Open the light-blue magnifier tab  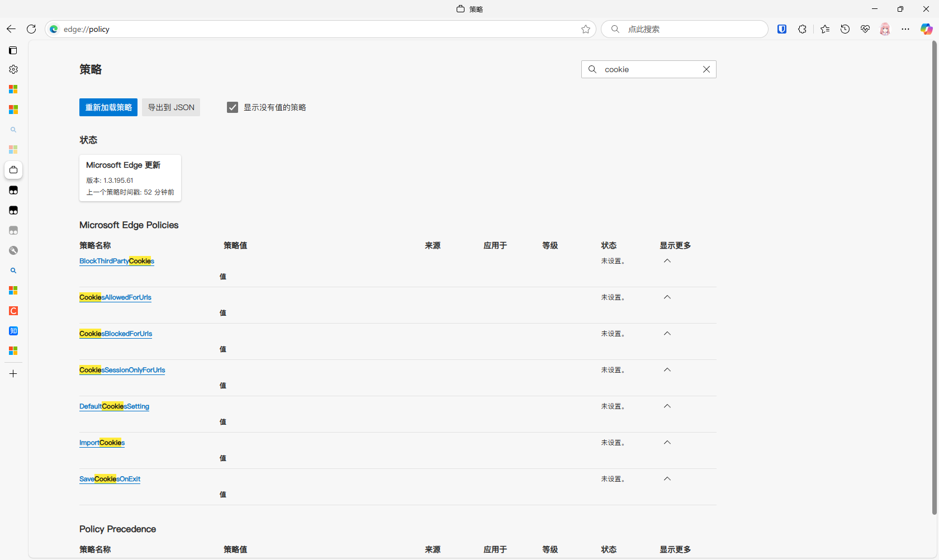[x=13, y=130]
